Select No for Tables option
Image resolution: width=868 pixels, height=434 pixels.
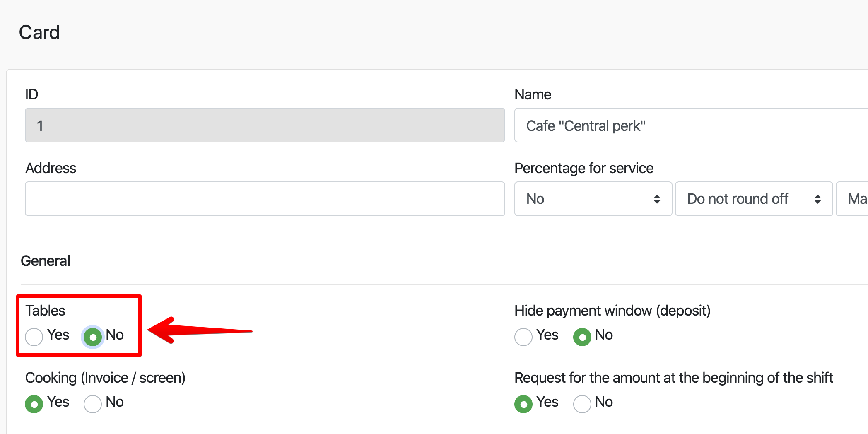pos(93,337)
